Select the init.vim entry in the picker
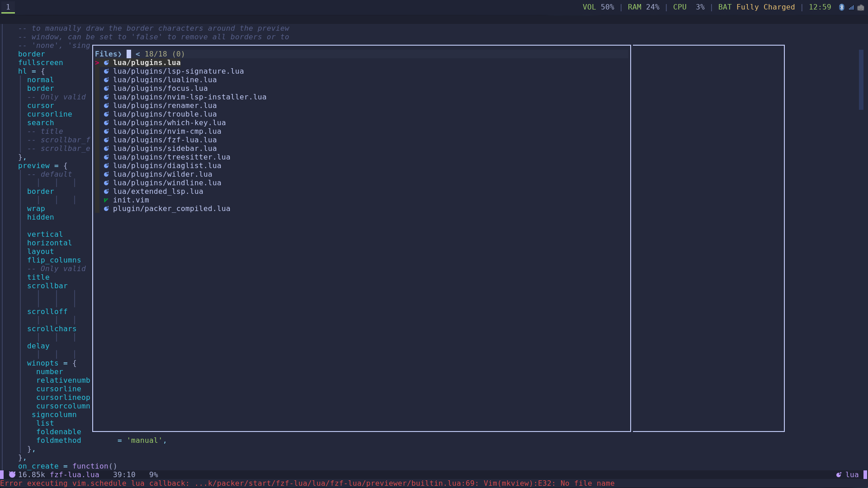868x488 pixels. pyautogui.click(x=131, y=200)
